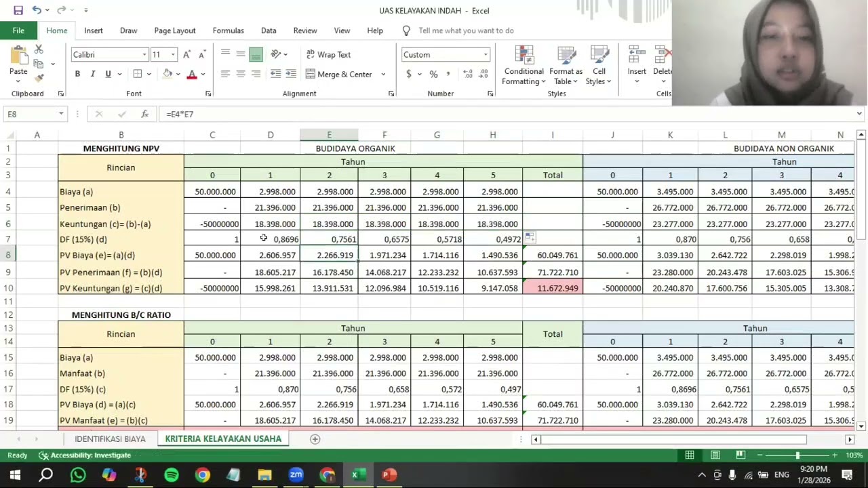Viewport: 868px width, 488px height.
Task: Toggle Wrap Text
Action: click(328, 54)
